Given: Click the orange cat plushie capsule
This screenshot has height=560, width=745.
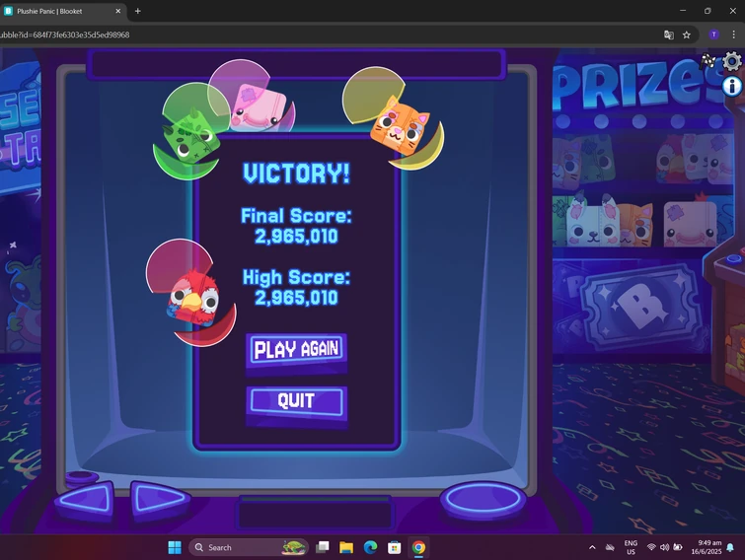Looking at the screenshot, I should click(x=394, y=118).
